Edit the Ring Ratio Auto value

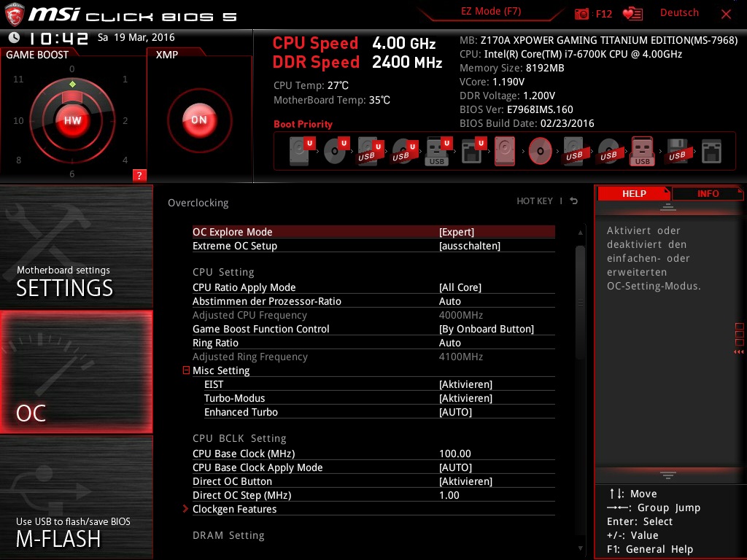point(373,343)
